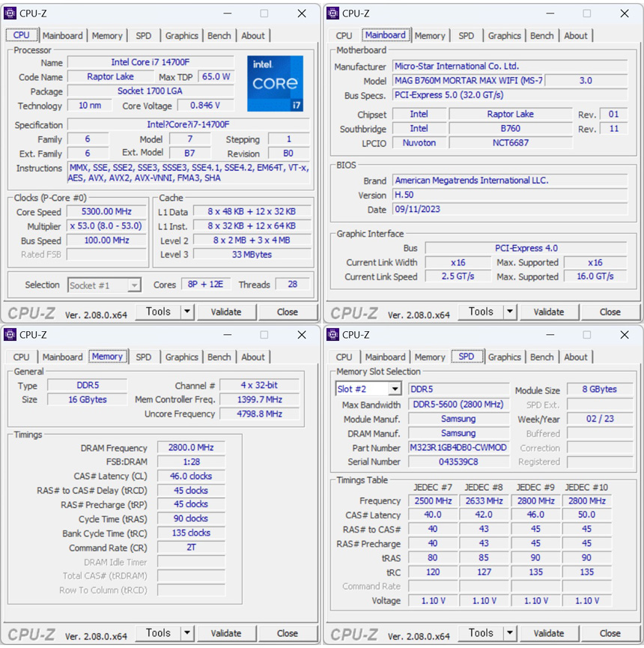Click Current Link Speed value 2.5 GT/s
Viewport: 644px width, 648px height.
(458, 276)
